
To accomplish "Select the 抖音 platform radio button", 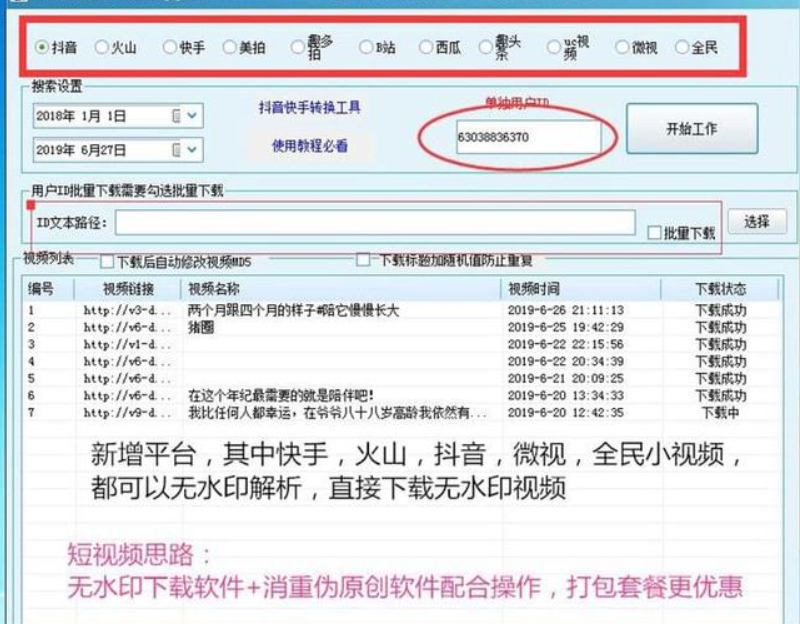I will pyautogui.click(x=42, y=47).
